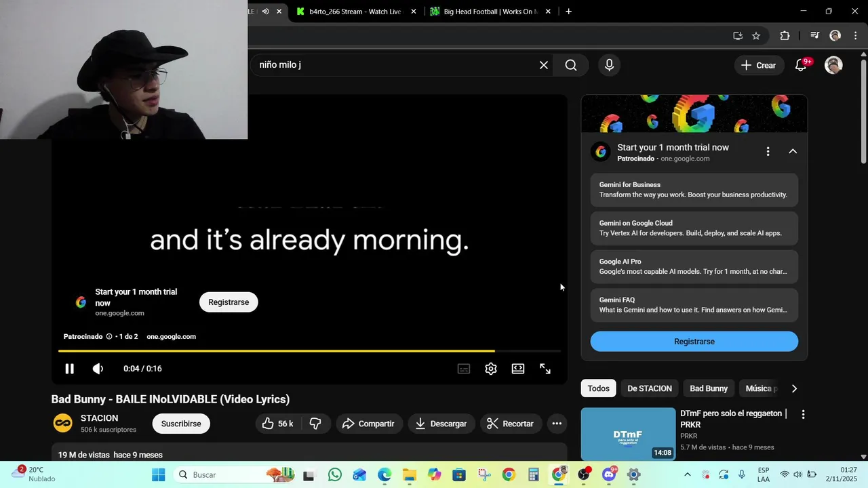
Task: Click the install app icon in the address bar
Action: point(738,36)
